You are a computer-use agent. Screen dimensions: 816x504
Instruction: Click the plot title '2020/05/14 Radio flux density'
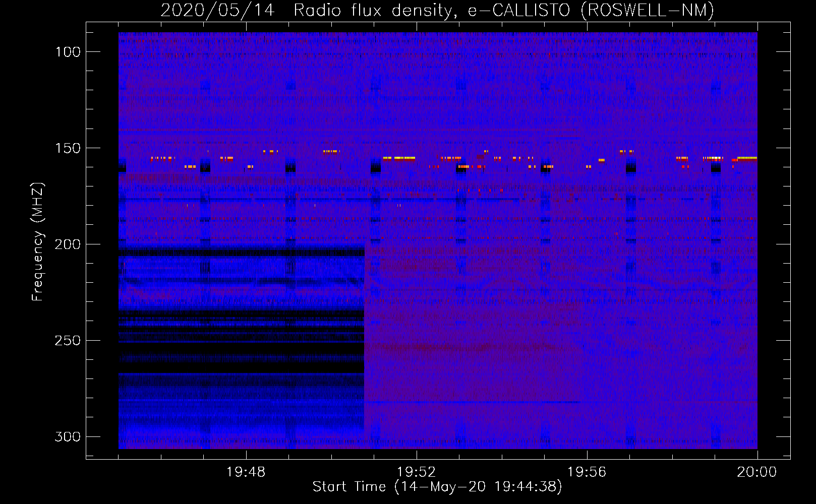437,10
